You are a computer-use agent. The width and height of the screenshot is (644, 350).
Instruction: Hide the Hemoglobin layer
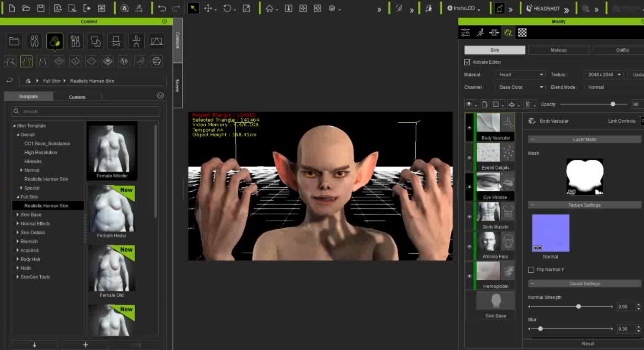pyautogui.click(x=469, y=276)
